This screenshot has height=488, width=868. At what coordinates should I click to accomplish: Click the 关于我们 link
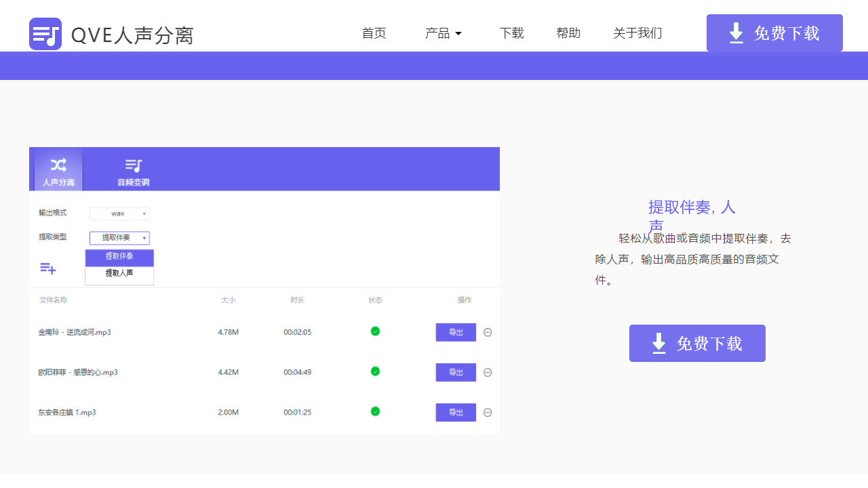637,33
